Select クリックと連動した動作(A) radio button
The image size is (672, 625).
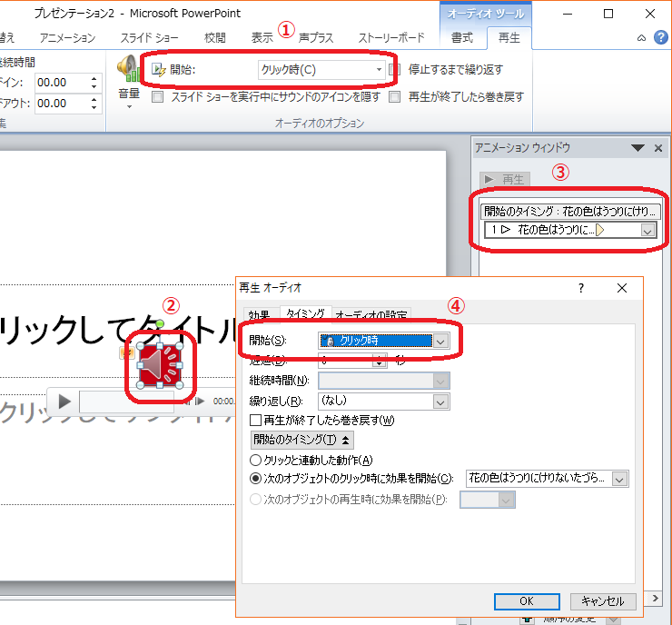click(255, 460)
